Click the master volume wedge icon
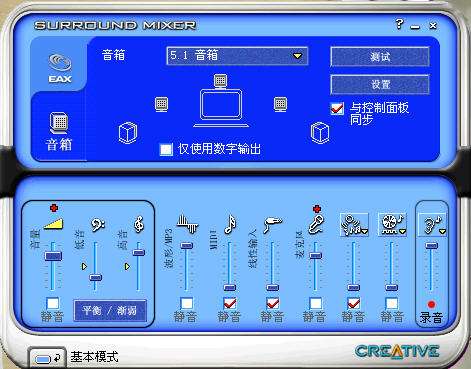Image resolution: width=471 pixels, height=369 pixels. click(54, 224)
